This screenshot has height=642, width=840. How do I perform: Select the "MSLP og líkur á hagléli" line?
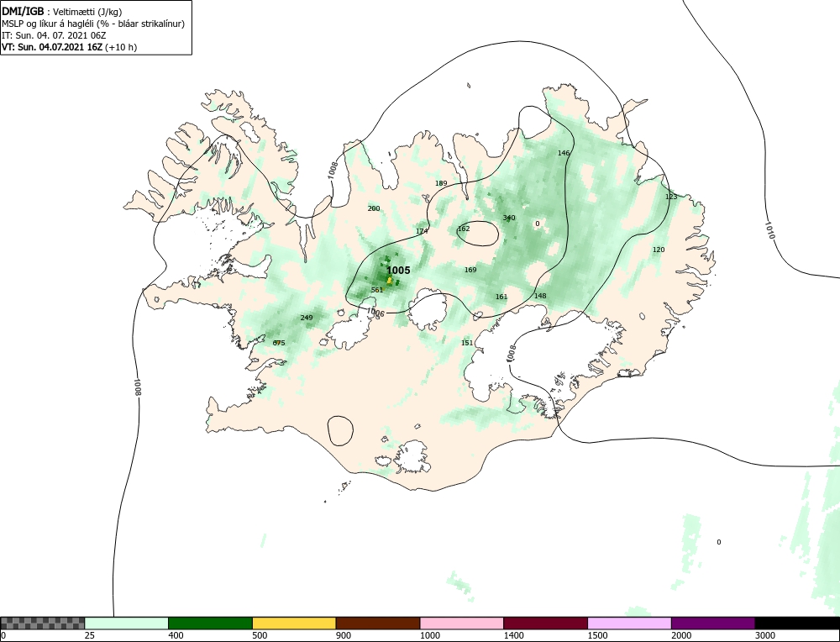coord(93,24)
